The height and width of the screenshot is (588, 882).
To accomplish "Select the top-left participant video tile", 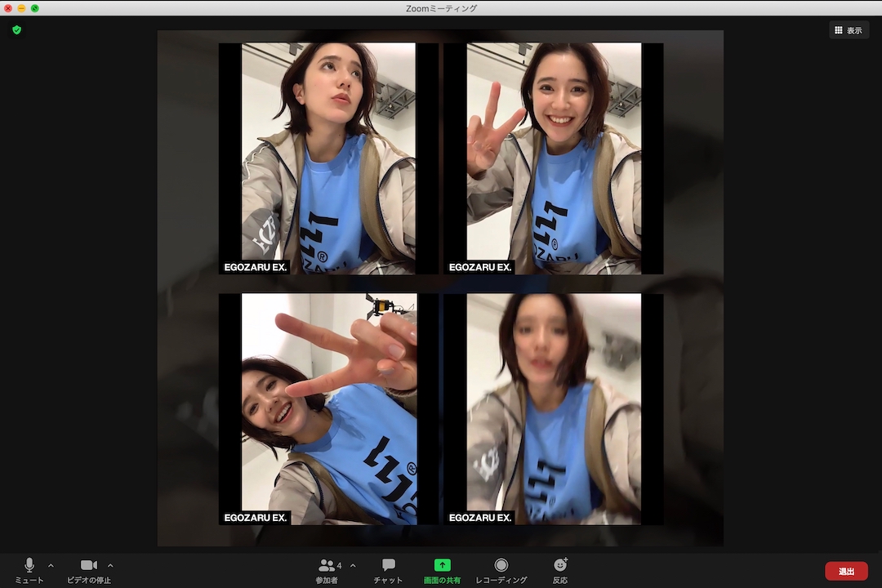I will [328, 158].
